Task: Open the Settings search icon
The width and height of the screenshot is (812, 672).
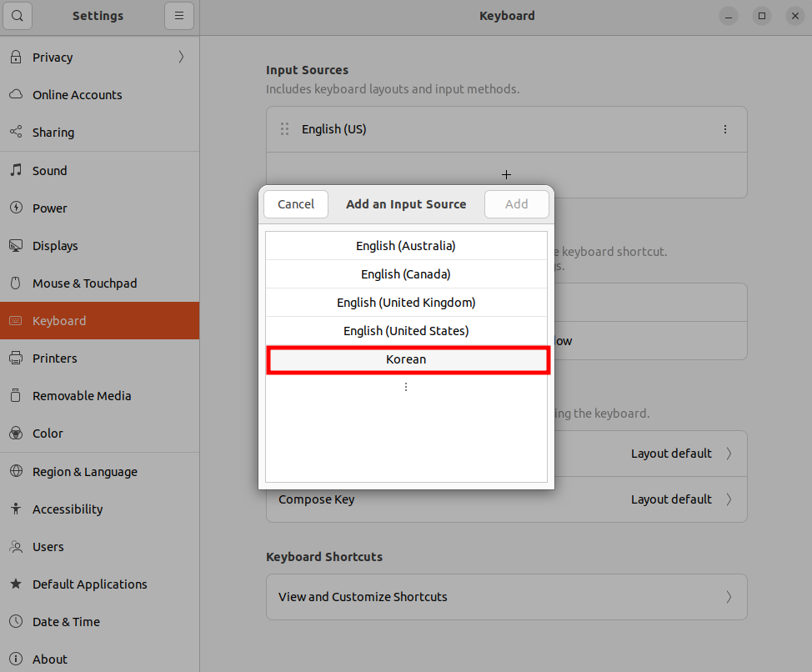Action: 18,16
